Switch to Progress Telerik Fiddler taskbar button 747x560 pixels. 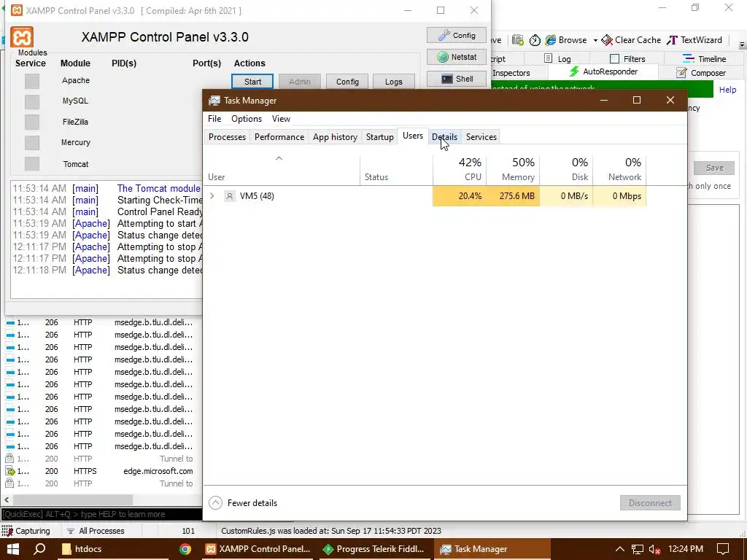click(x=375, y=549)
